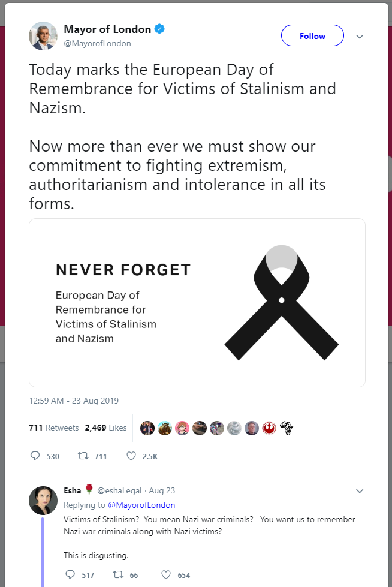Retweet the Mayor of London tweet
The height and width of the screenshot is (587, 392).
pos(83,456)
